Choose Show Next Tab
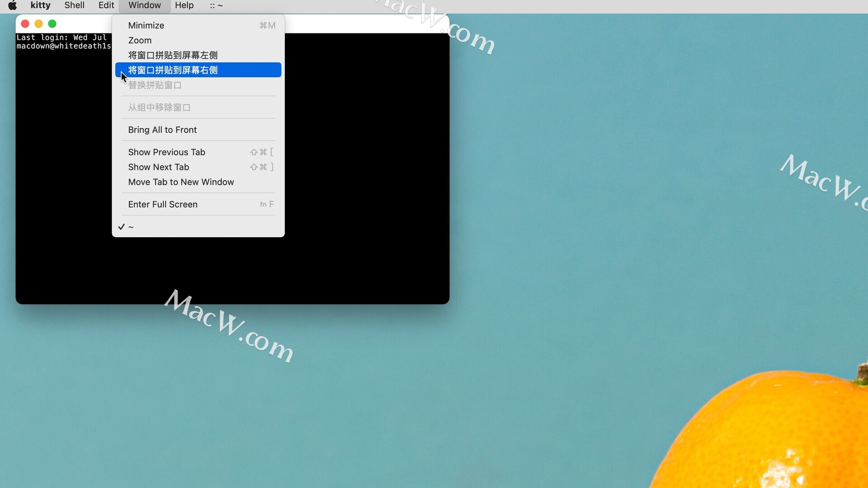The width and height of the screenshot is (868, 488). coord(198,167)
